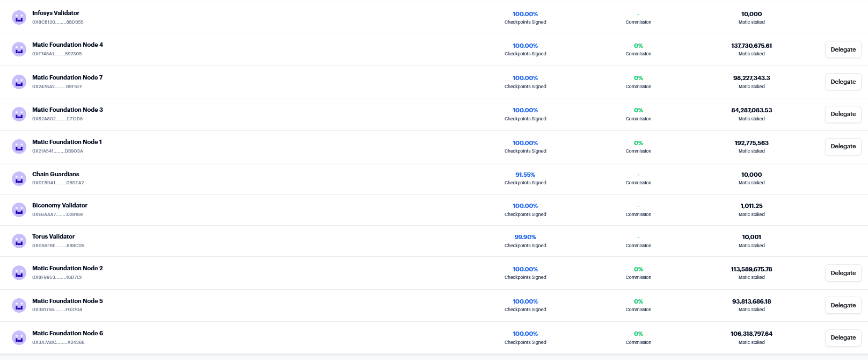
Task: Click the Matic Foundation Node 1 avatar icon
Action: tap(19, 146)
